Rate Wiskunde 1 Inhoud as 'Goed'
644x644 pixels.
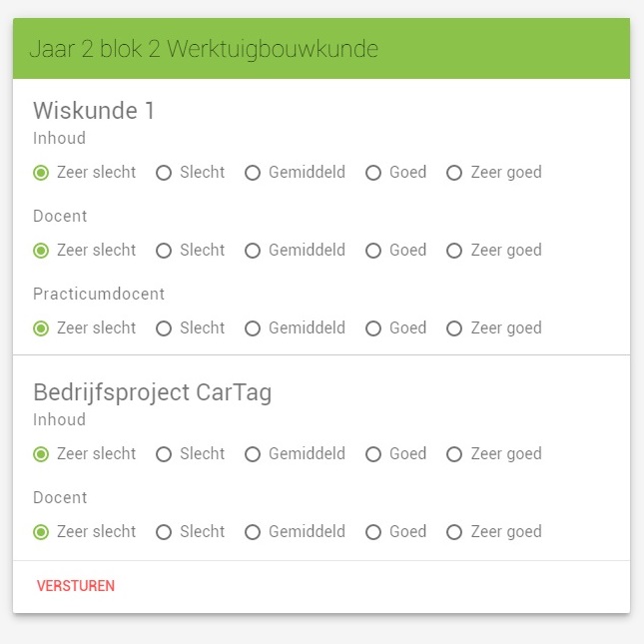[x=373, y=173]
